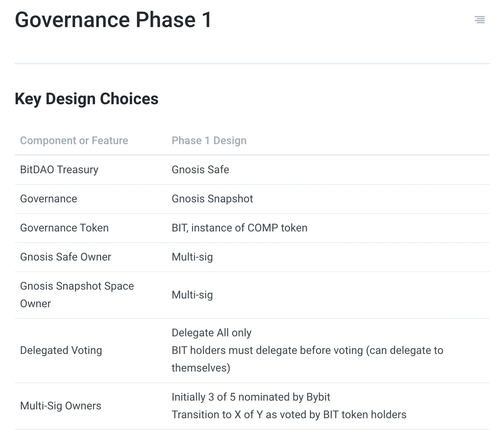
Task: Click the "Delegate All only" text line
Action: tap(211, 333)
